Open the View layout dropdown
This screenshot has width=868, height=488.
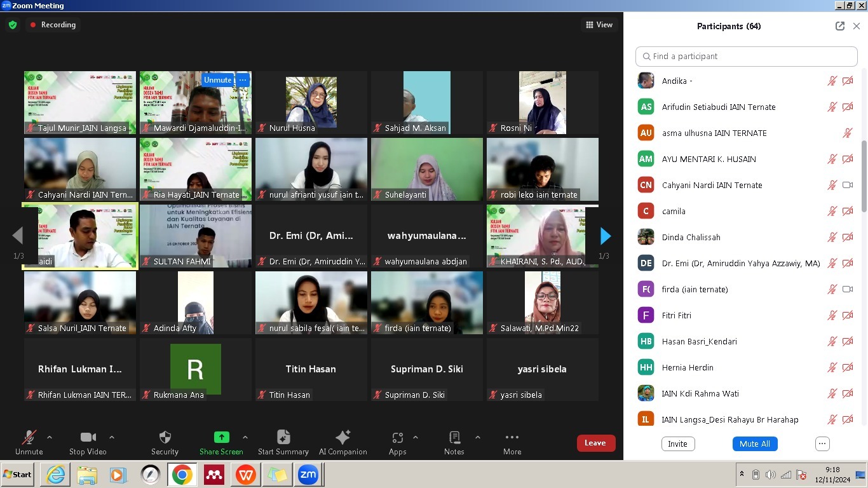(x=599, y=25)
